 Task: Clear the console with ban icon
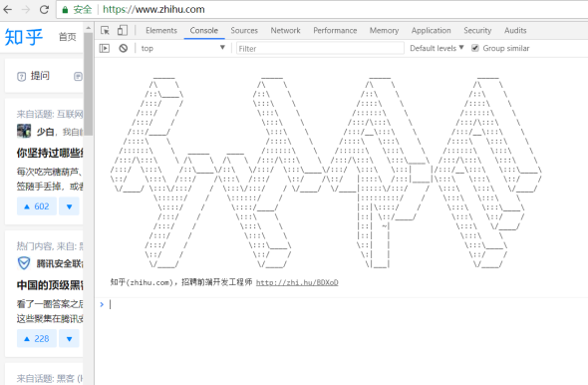click(123, 48)
